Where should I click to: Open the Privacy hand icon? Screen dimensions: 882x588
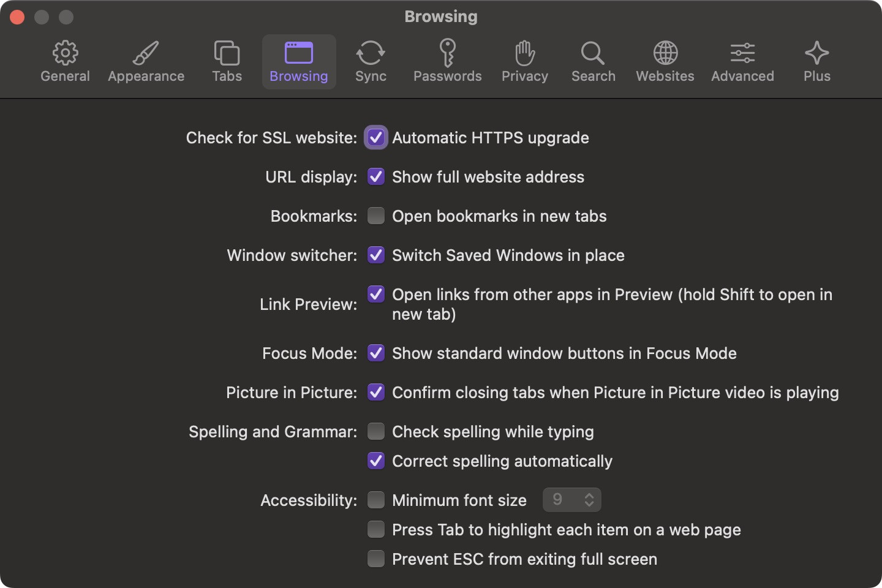click(x=524, y=62)
